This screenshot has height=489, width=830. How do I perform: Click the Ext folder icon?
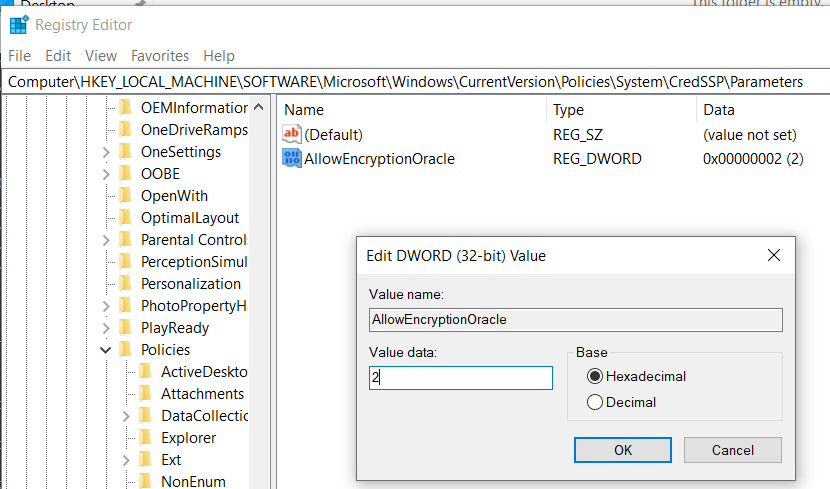tap(146, 460)
